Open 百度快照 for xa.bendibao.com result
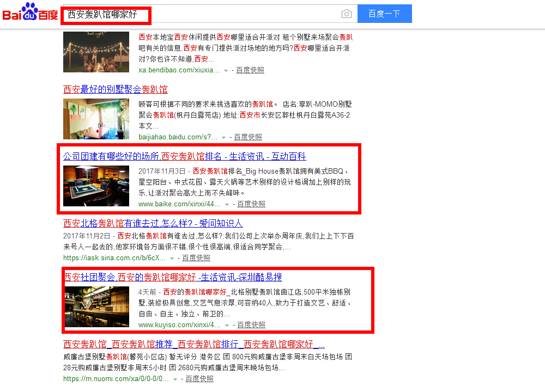545x392 pixels. [250, 70]
